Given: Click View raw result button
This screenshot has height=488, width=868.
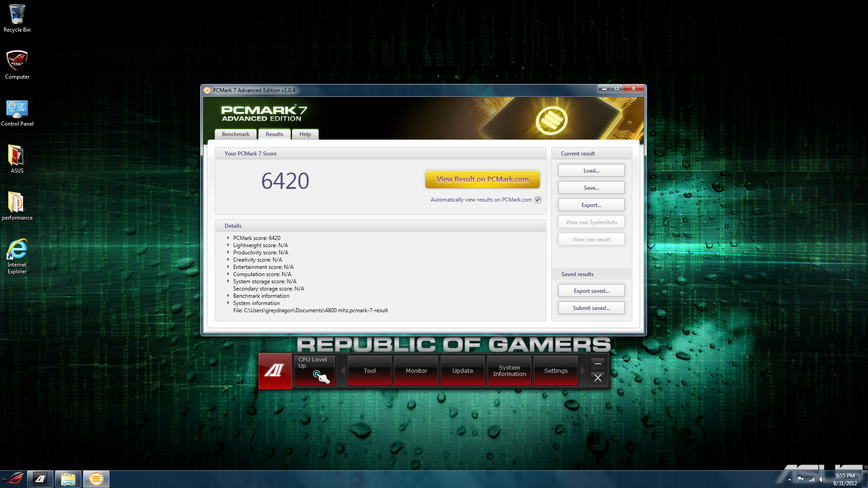Looking at the screenshot, I should (591, 239).
